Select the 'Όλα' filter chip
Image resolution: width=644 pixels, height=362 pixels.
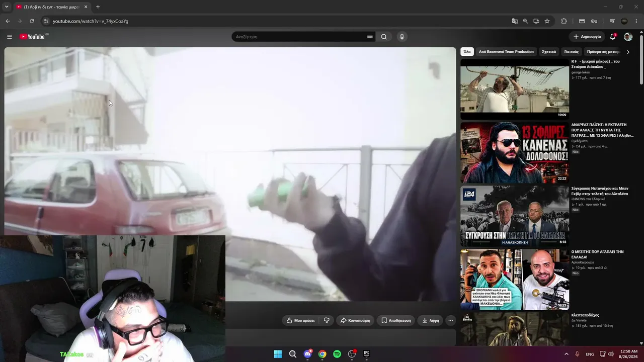(467, 52)
